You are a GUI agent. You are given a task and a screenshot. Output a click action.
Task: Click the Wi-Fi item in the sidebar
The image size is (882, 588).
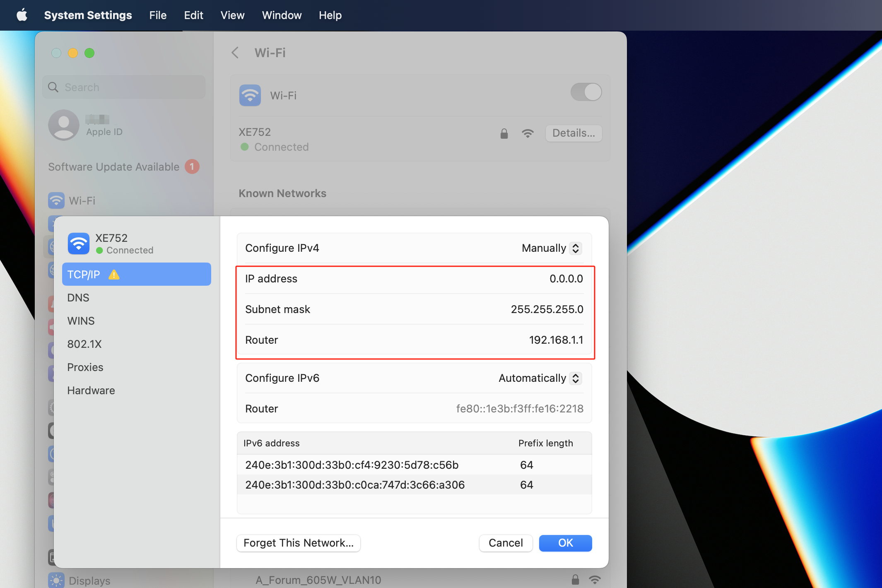(x=72, y=200)
